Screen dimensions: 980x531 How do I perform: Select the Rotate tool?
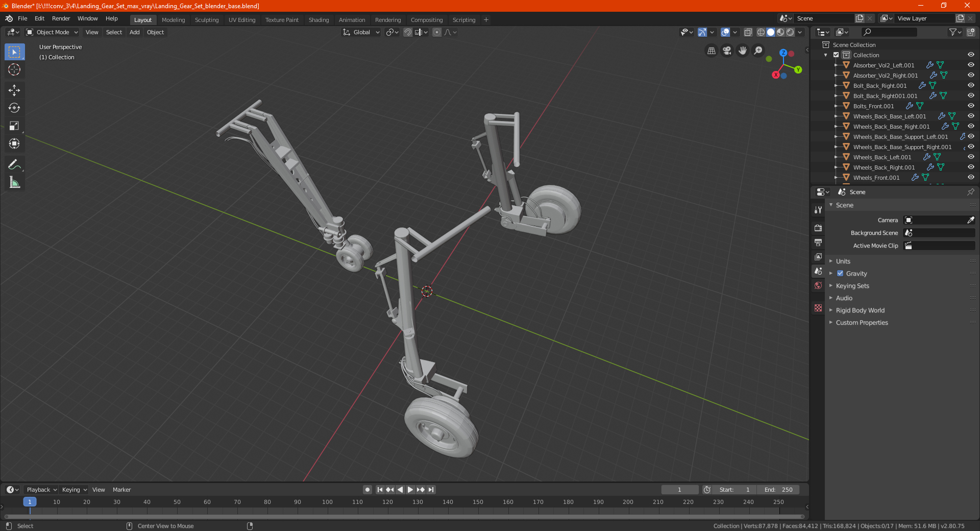pos(14,108)
